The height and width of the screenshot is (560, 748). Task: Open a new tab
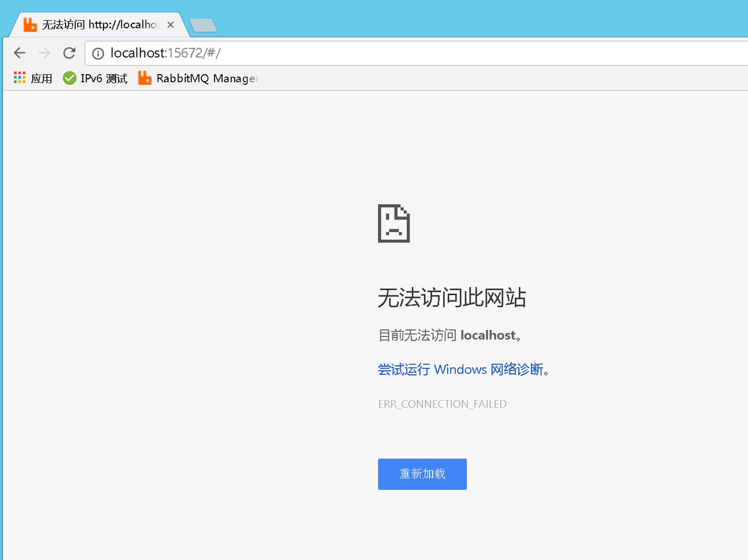tap(203, 25)
